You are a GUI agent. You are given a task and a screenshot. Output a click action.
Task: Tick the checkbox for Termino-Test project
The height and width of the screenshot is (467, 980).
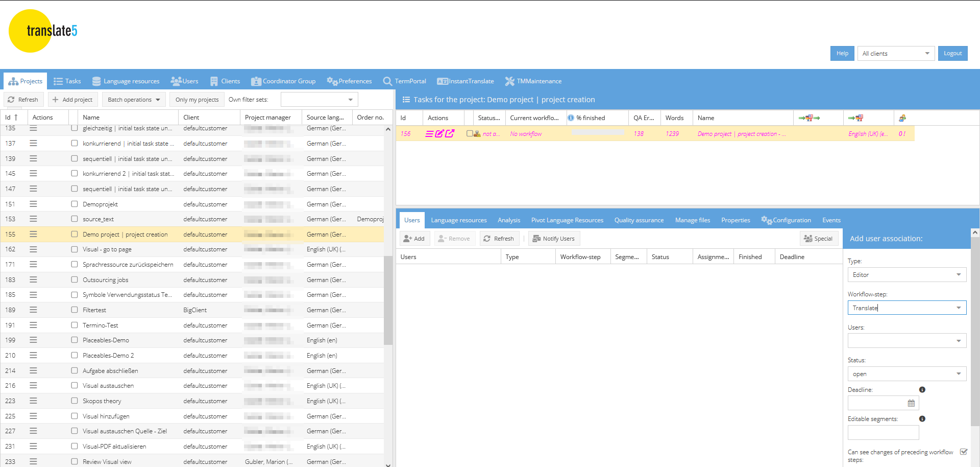[75, 325]
